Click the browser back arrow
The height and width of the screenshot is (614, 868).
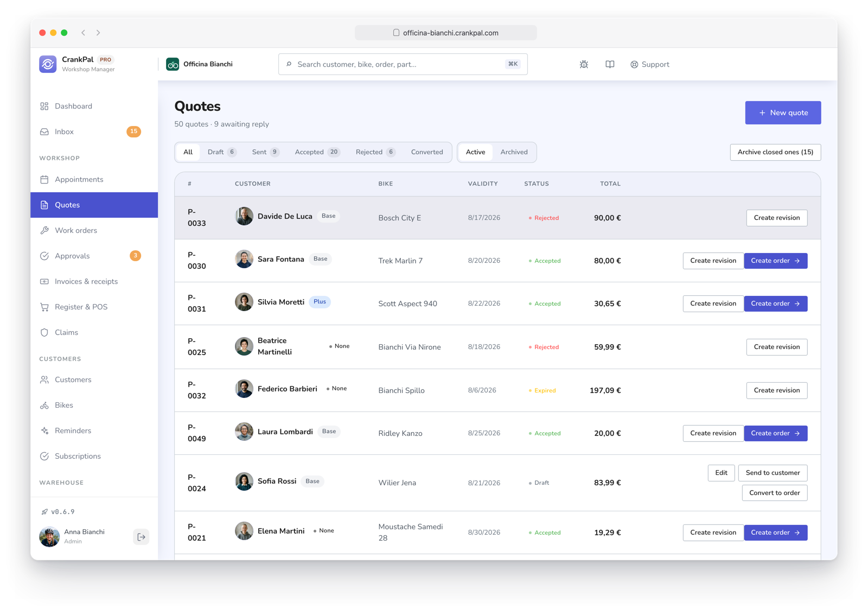click(84, 33)
